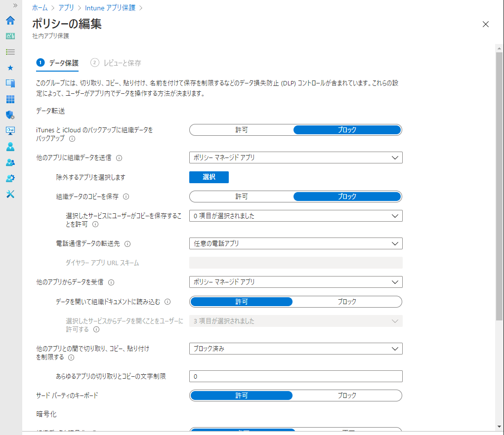This screenshot has height=435, width=504.
Task: Open 他のアプリからデータを受信 dropdown
Action: pyautogui.click(x=295, y=282)
